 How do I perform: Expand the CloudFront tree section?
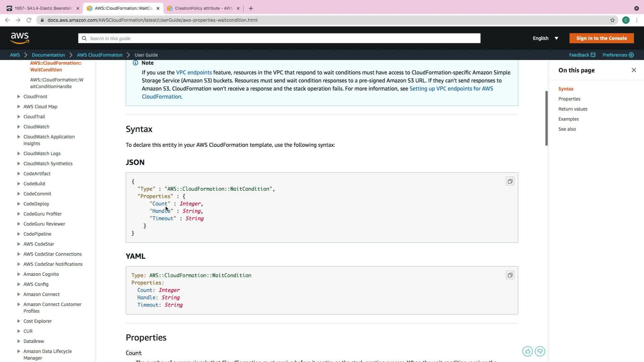pos(19,97)
